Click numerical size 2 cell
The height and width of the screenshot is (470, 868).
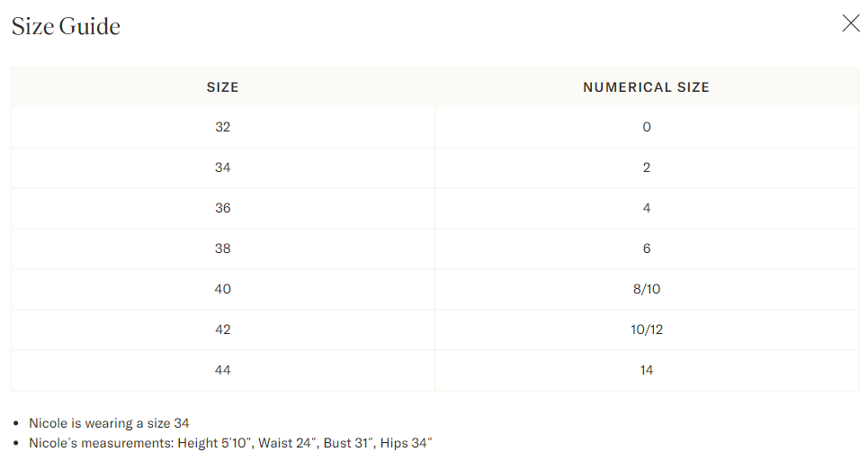[647, 168]
